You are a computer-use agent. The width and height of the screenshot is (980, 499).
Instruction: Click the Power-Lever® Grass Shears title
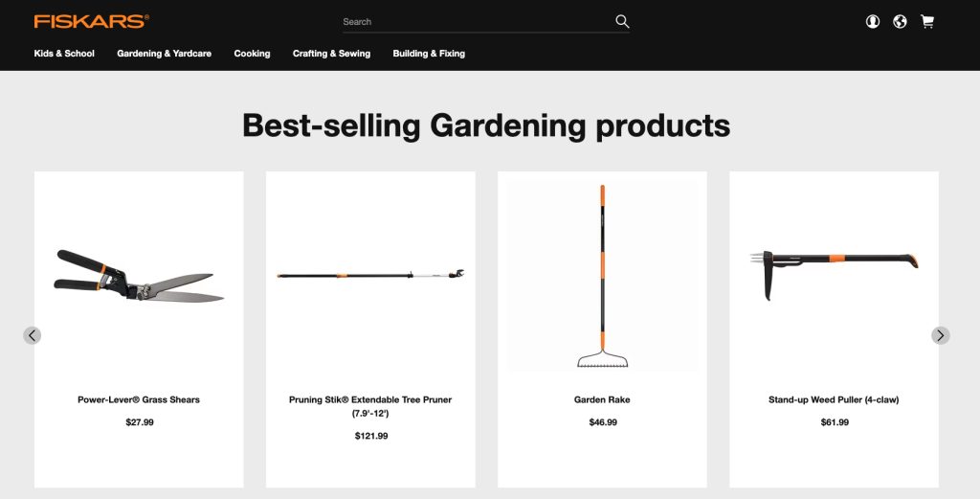pyautogui.click(x=139, y=399)
